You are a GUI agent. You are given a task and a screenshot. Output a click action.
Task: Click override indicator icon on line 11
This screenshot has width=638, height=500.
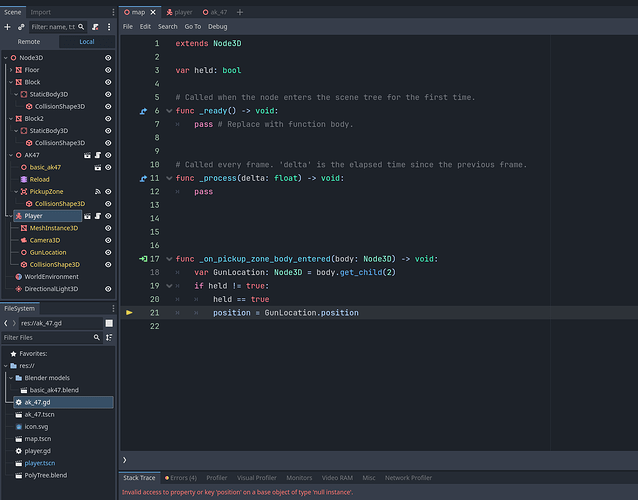point(143,178)
